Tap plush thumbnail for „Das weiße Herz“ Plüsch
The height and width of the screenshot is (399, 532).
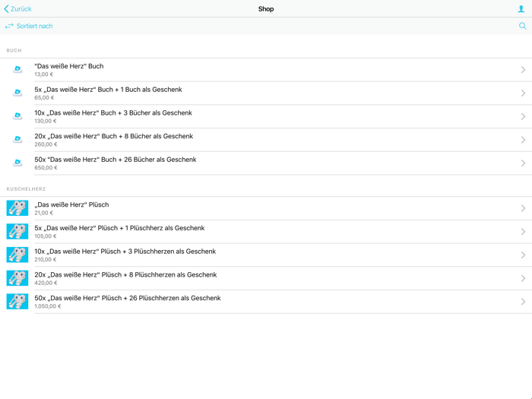point(17,208)
